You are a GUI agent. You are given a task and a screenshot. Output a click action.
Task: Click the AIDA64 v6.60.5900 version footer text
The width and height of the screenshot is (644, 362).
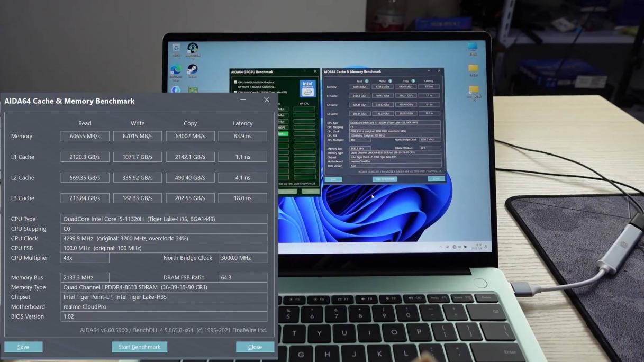[x=173, y=330]
